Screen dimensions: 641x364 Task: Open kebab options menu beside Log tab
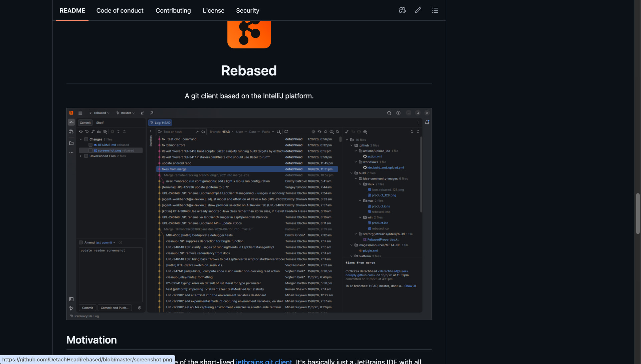click(418, 123)
